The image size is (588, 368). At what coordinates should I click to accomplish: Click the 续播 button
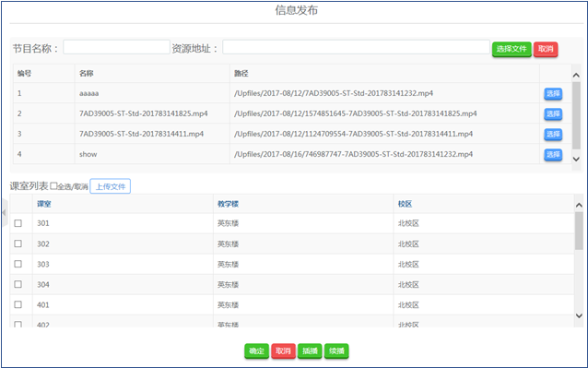[x=336, y=351]
